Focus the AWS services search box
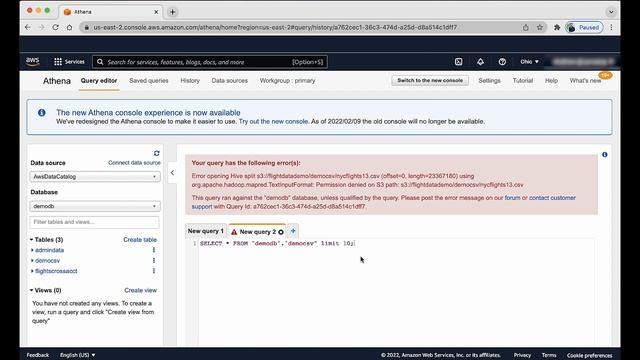 [x=210, y=62]
